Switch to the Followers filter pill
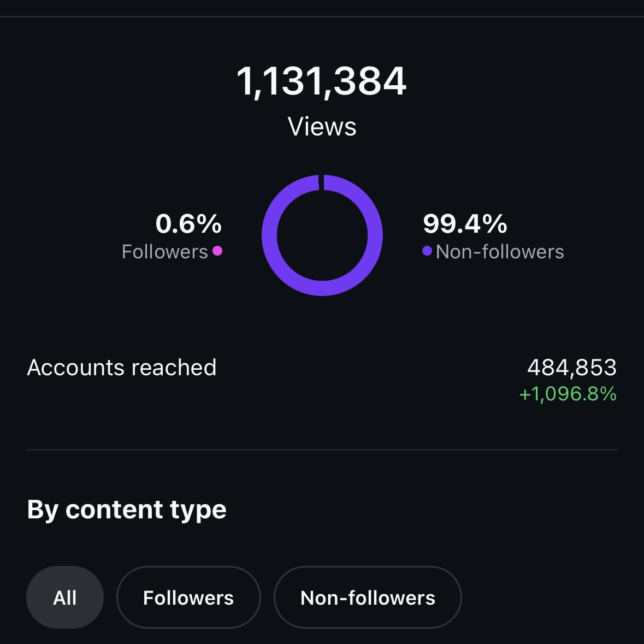 click(x=188, y=598)
